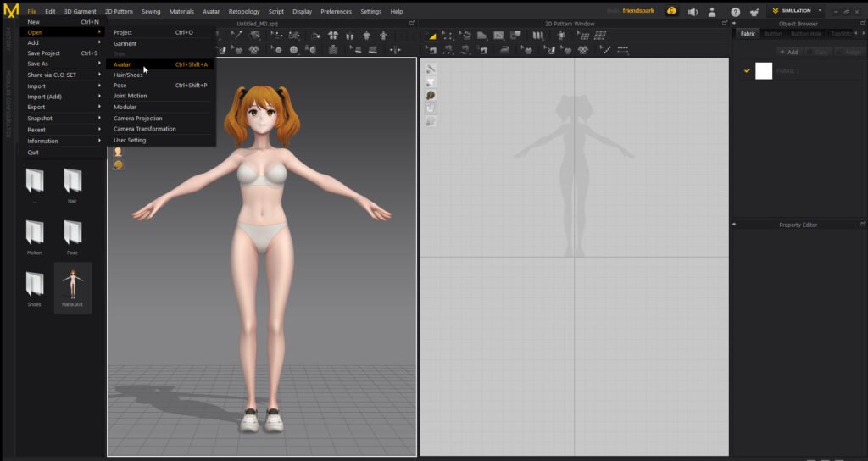The width and height of the screenshot is (868, 461).
Task: Open the Motion folder in library
Action: 35,233
